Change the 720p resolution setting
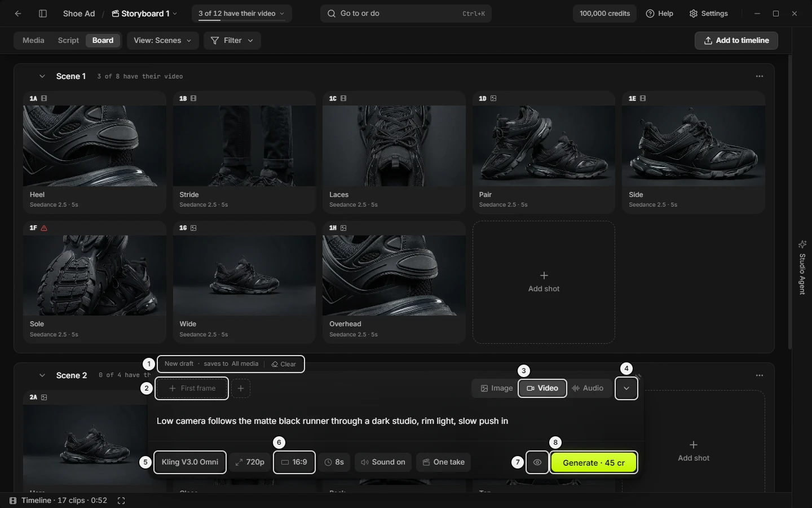The image size is (812, 508). point(250,462)
